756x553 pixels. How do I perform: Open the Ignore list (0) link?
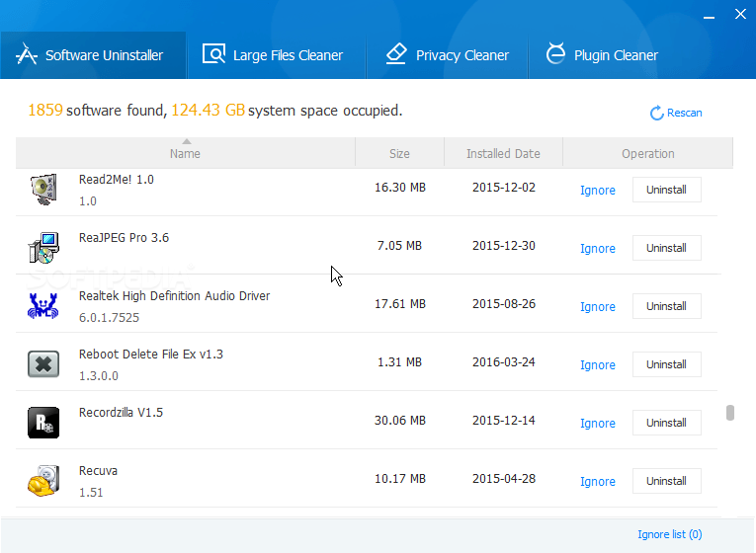point(670,534)
